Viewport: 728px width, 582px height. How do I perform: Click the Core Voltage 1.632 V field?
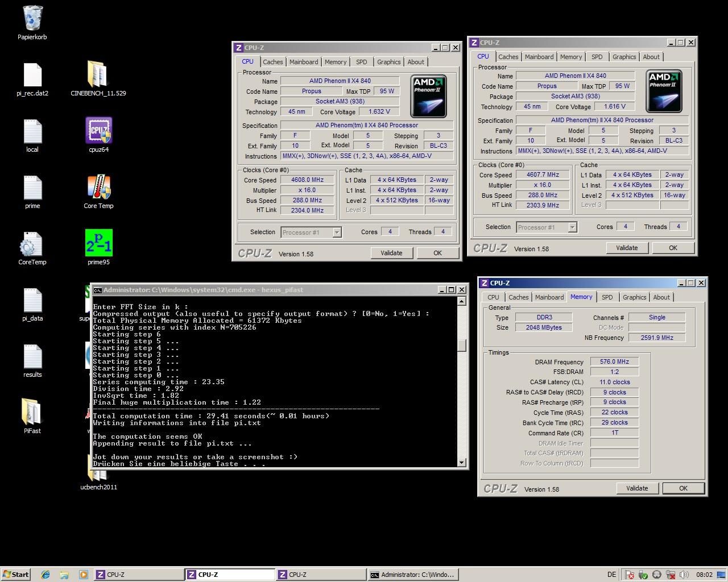(x=379, y=111)
